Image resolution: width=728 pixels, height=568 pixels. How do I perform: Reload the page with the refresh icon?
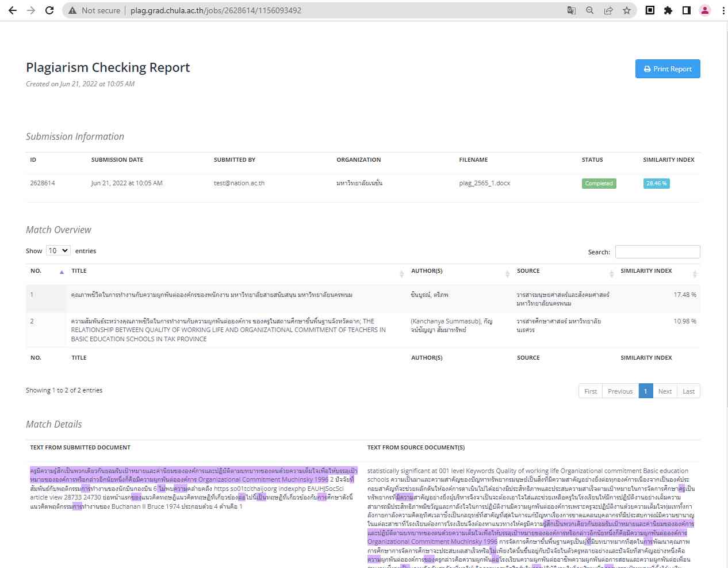coord(49,10)
